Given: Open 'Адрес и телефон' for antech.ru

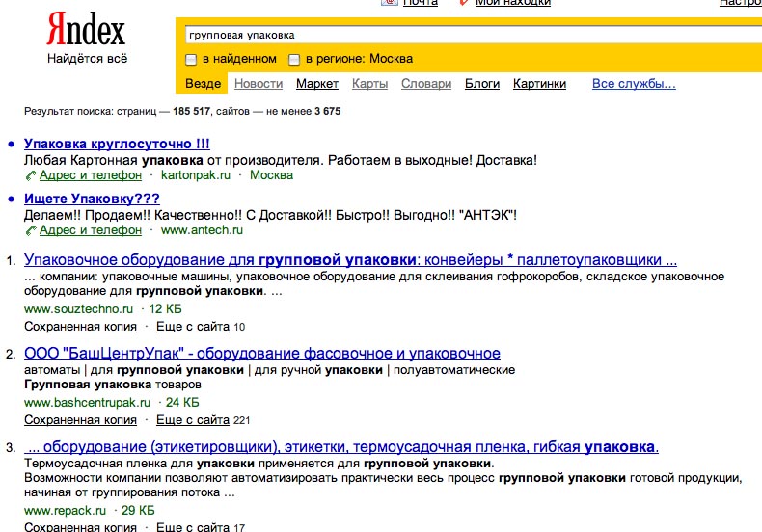Looking at the screenshot, I should [91, 230].
